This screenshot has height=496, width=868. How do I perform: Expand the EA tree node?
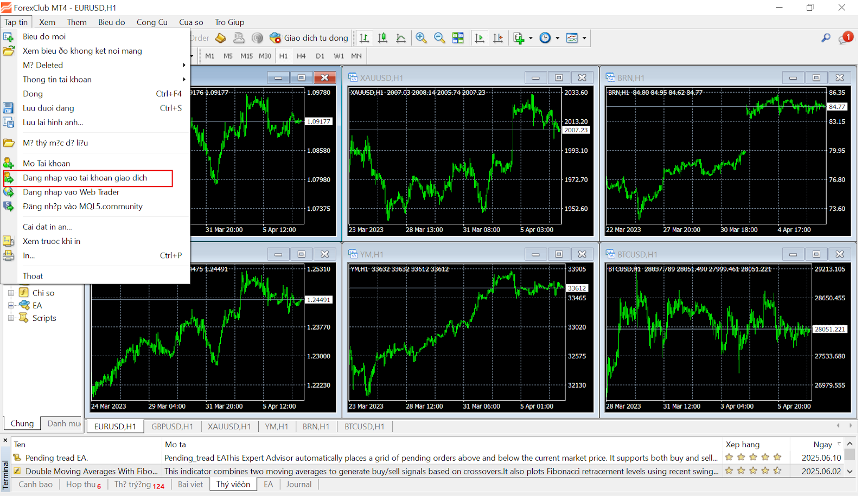(x=10, y=305)
